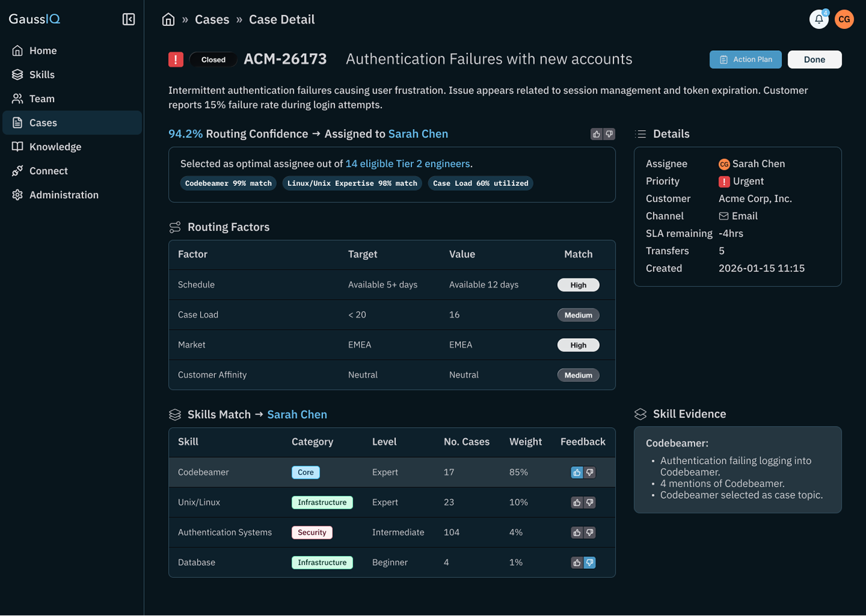Thumbs down the Authentication Systems row
This screenshot has height=616, width=866.
click(590, 533)
